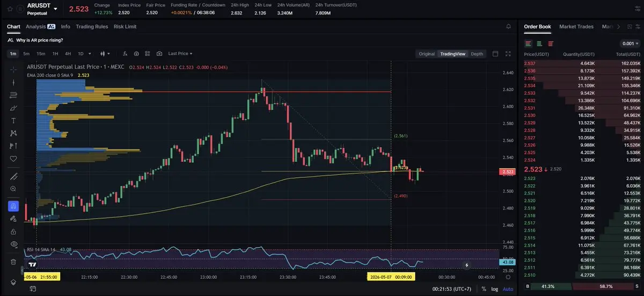The width and height of the screenshot is (644, 296).
Task: Toggle log scale button
Action: pos(494,289)
